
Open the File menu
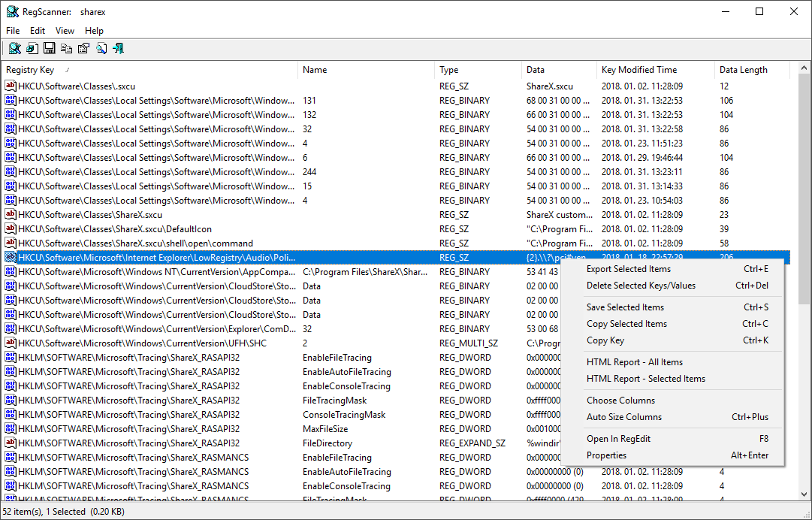(13, 31)
